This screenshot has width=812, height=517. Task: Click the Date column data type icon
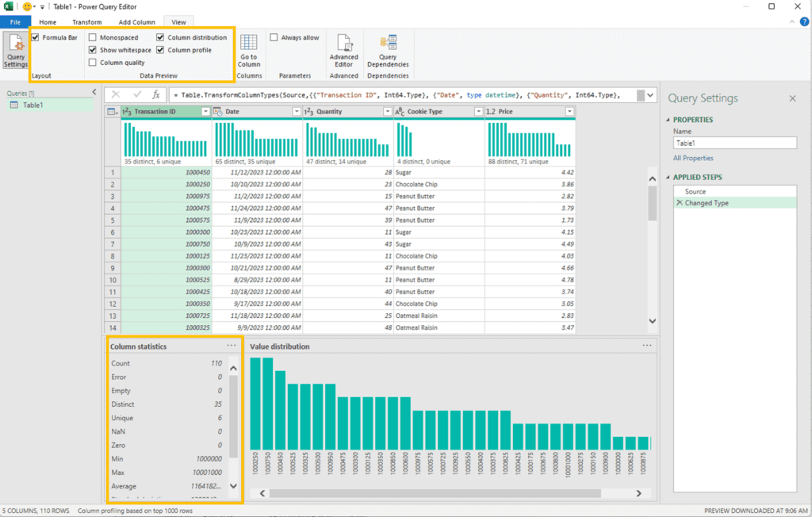tap(217, 112)
